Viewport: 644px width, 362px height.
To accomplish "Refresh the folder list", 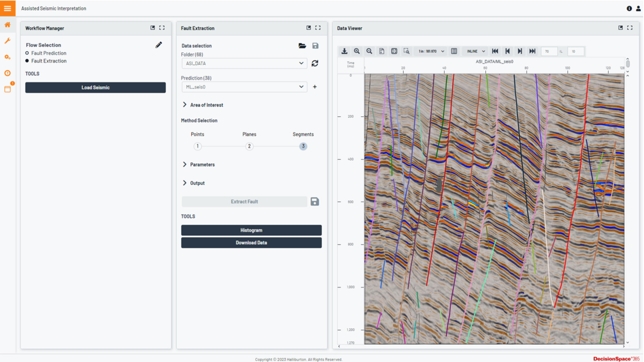I will coord(315,63).
